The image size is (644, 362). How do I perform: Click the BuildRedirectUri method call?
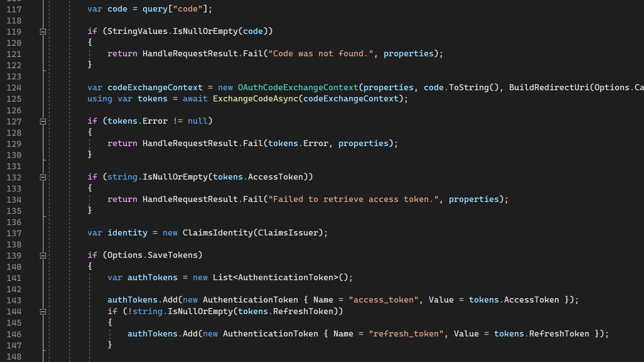coord(549,87)
